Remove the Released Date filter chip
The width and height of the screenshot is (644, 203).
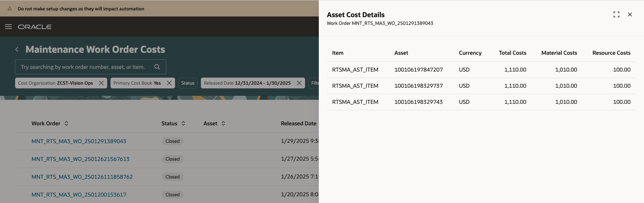(299, 83)
